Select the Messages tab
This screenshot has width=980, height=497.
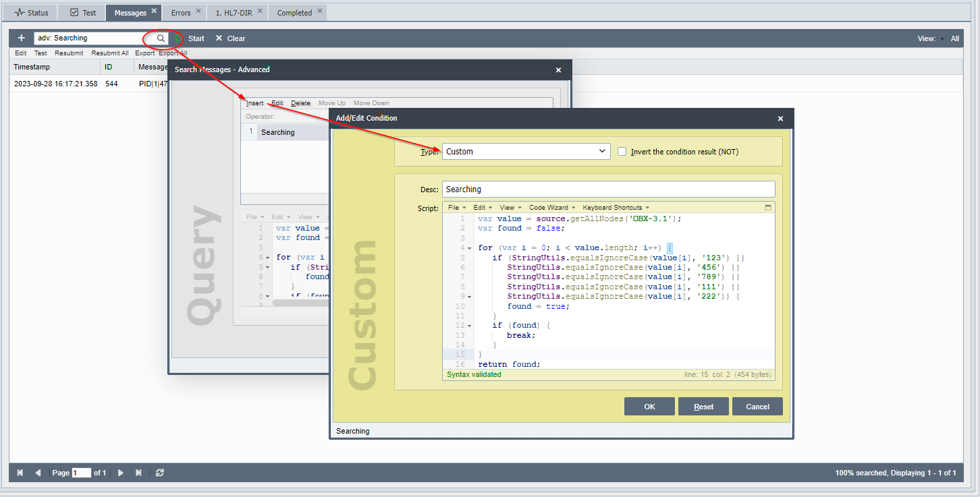(130, 13)
